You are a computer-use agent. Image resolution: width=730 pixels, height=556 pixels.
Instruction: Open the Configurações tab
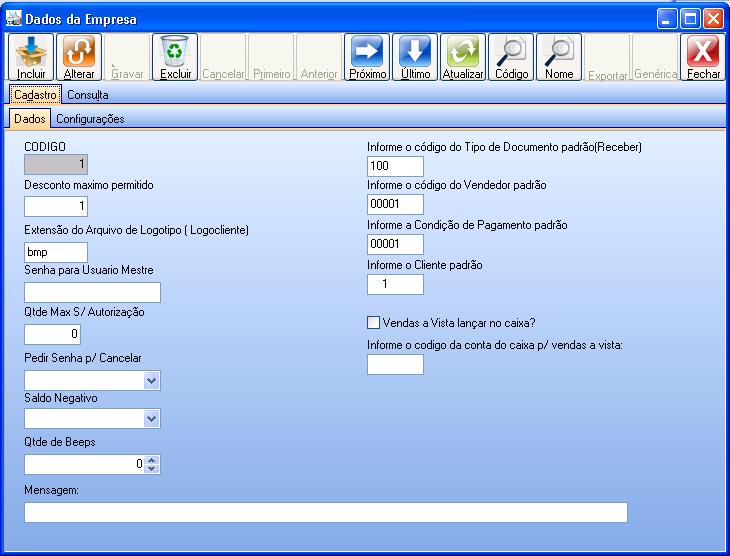click(90, 119)
